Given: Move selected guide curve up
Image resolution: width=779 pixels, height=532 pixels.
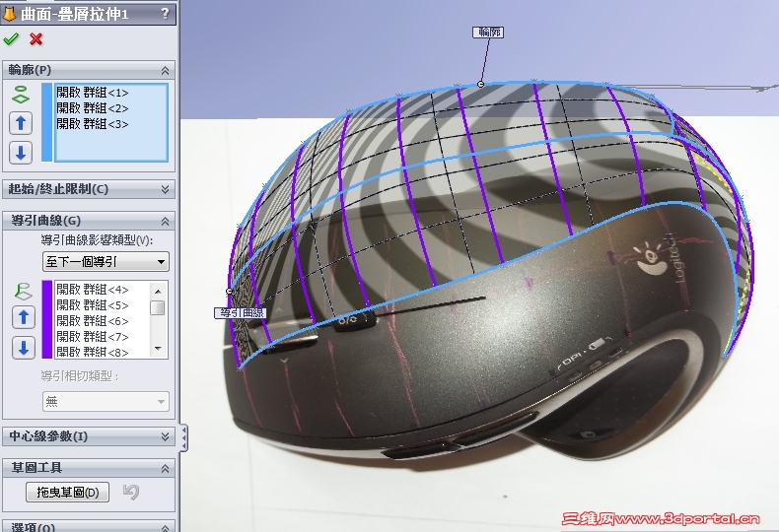Looking at the screenshot, I should coord(24,317).
